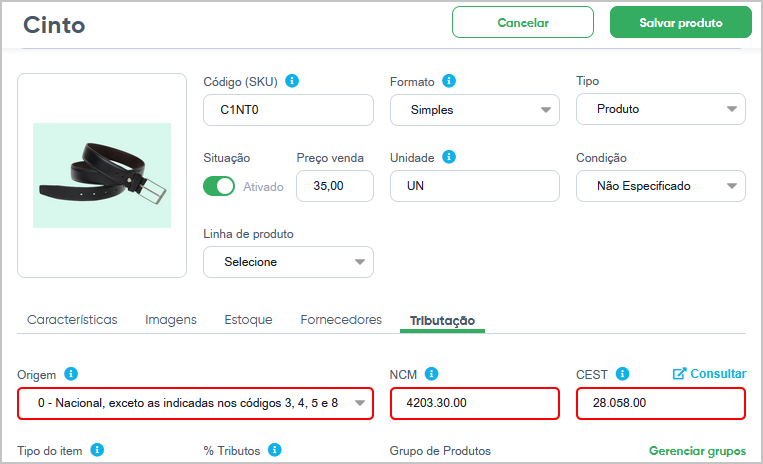Screen dimensions: 763x464
Task: Open the Tipo Produto dropdown
Action: click(x=660, y=109)
